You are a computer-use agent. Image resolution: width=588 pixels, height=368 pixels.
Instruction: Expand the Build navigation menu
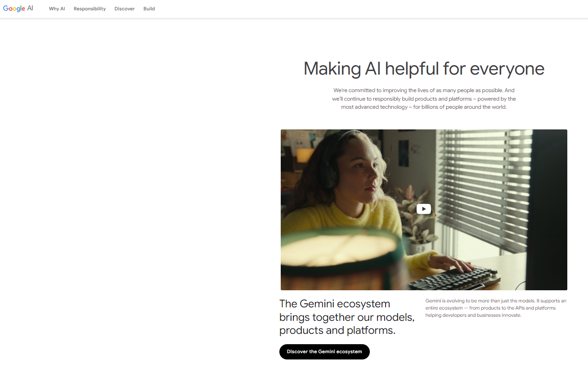pos(149,9)
